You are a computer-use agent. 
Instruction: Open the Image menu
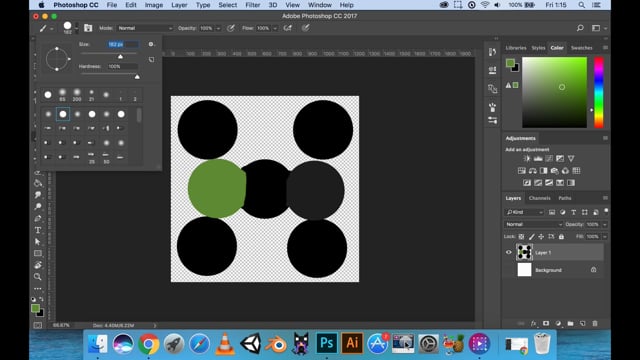[154, 5]
